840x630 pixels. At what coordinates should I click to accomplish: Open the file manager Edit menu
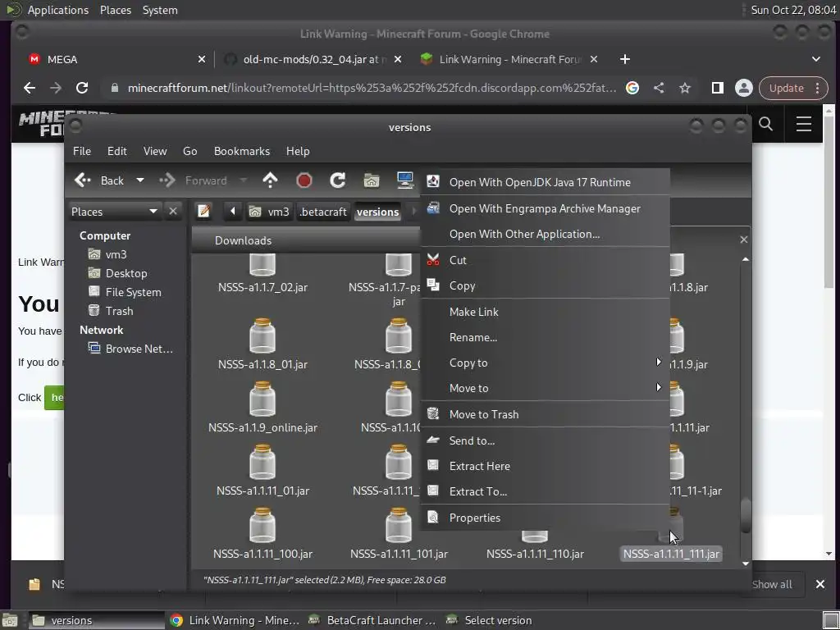click(116, 151)
